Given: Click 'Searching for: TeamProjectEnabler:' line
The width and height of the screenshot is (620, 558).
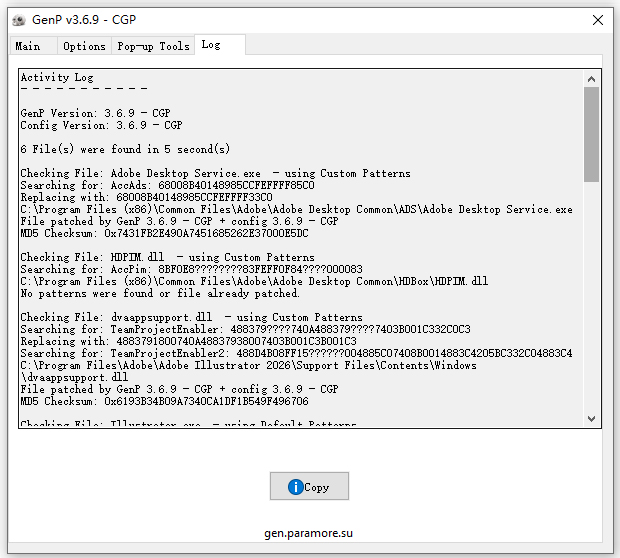Looking at the screenshot, I should point(245,329).
